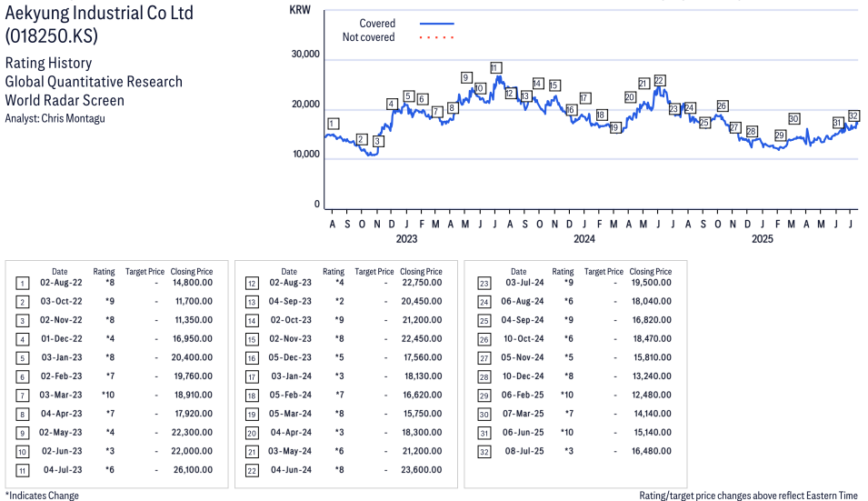Click the 08-Jul-25 date cell
Image resolution: width=868 pixels, height=501 pixels.
[x=524, y=451]
